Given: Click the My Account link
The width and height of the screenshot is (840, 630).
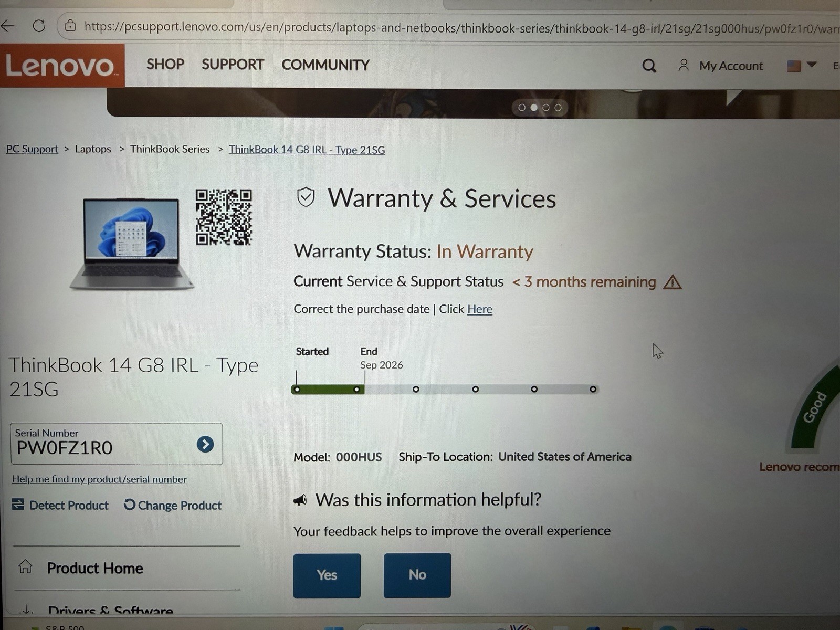Looking at the screenshot, I should [731, 66].
